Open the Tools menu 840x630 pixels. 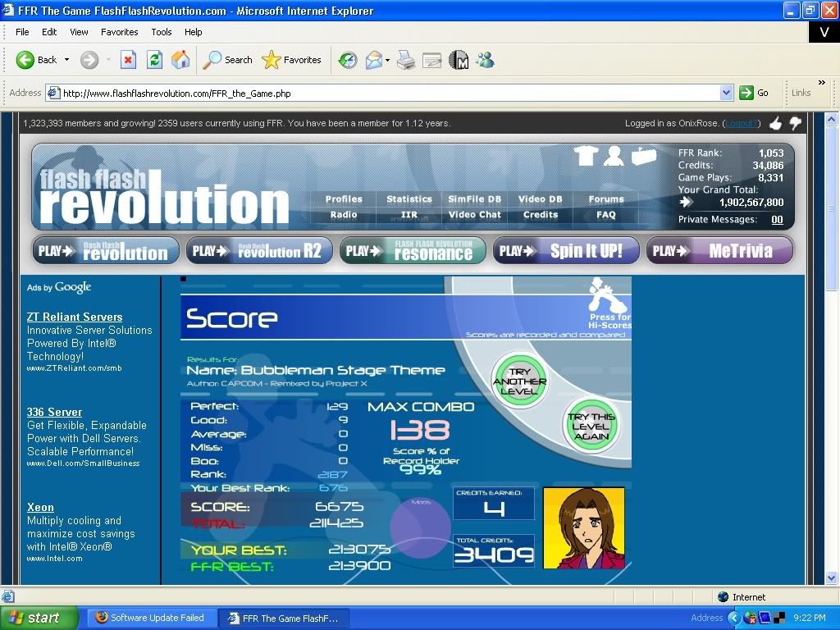click(162, 32)
